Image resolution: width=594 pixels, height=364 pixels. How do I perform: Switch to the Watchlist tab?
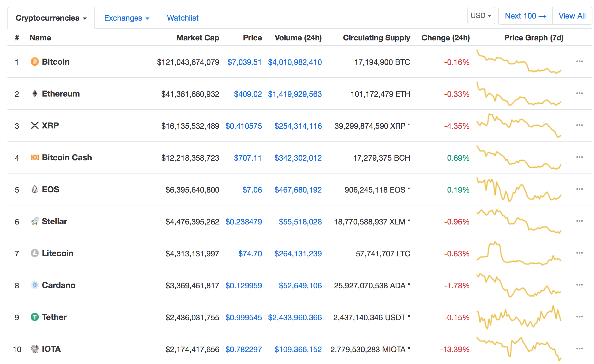click(x=183, y=18)
